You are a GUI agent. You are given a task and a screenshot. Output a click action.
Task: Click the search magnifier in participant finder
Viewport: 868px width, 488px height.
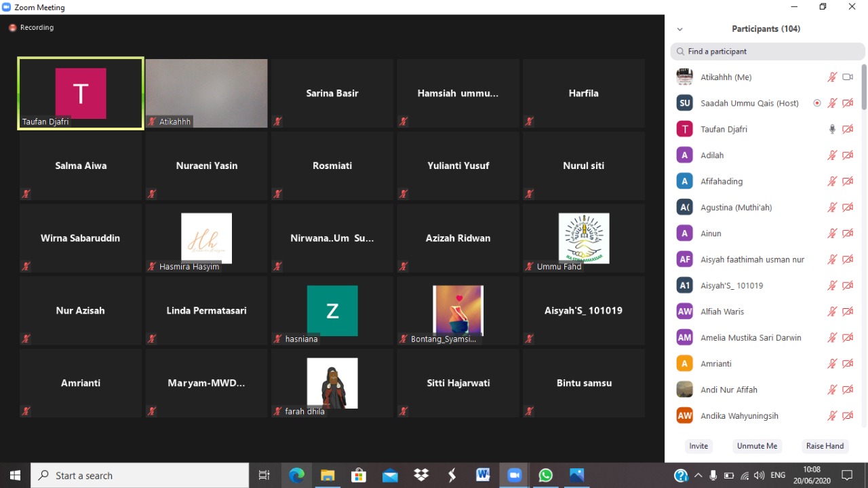coord(680,52)
